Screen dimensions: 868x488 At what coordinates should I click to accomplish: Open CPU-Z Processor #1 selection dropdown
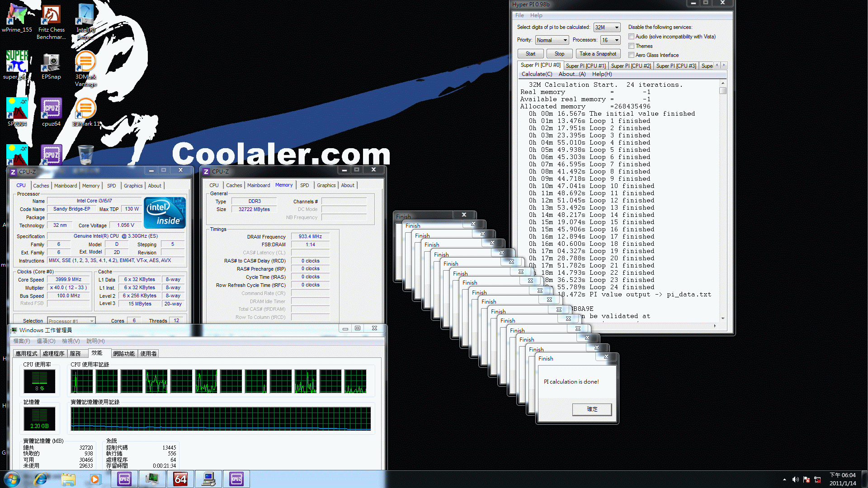(x=71, y=321)
